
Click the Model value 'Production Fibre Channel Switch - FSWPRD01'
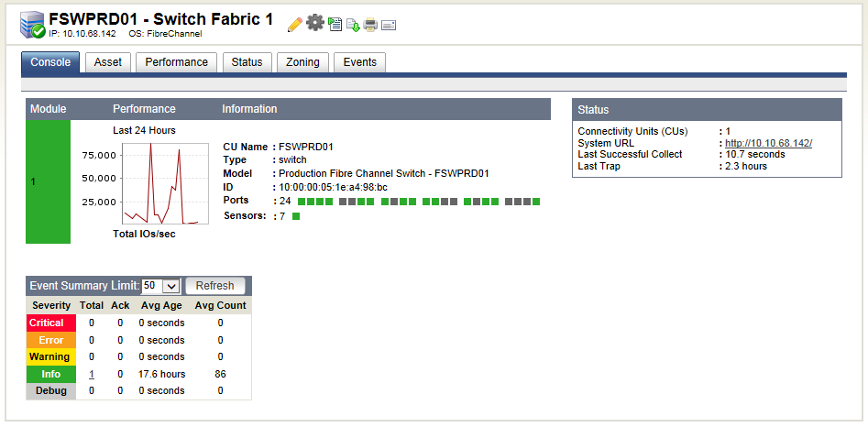click(384, 174)
